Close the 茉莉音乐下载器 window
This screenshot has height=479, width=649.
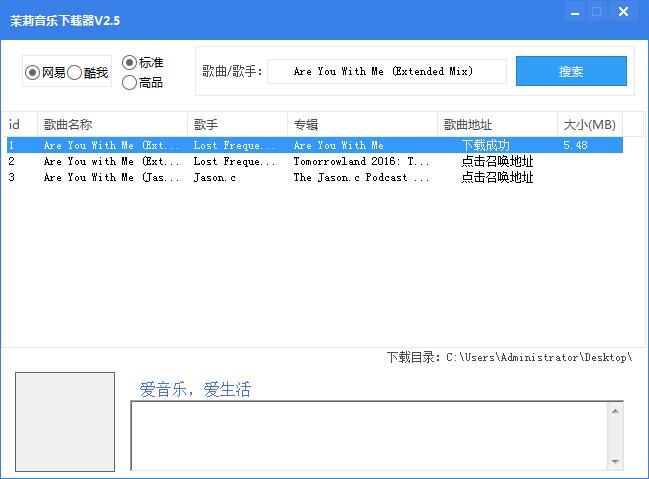pyautogui.click(x=623, y=12)
